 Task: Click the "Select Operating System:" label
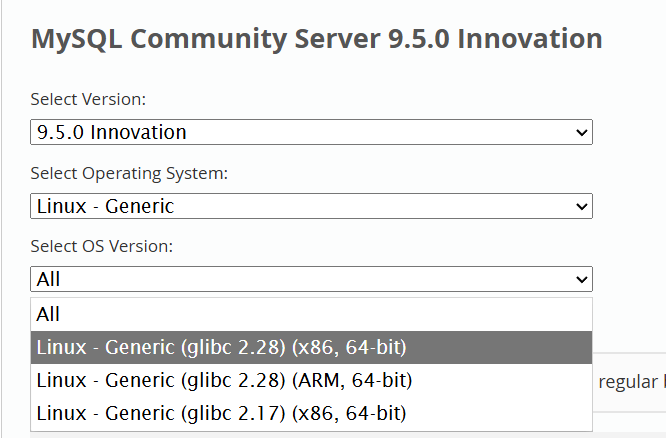pos(129,173)
